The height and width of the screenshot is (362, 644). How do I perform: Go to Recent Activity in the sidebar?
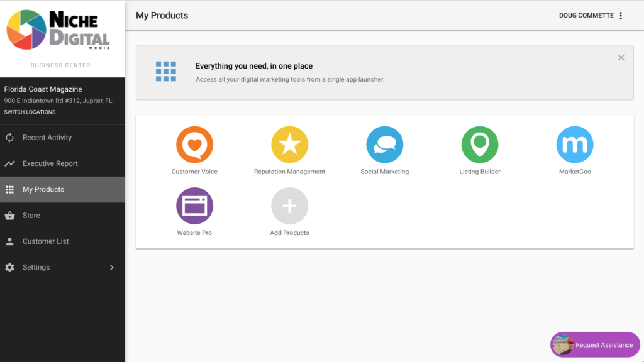tap(62, 138)
